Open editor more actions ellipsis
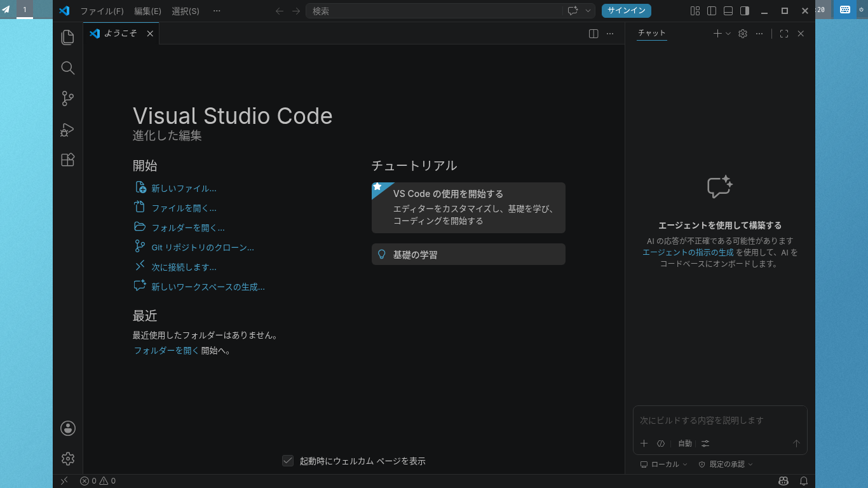 click(610, 34)
